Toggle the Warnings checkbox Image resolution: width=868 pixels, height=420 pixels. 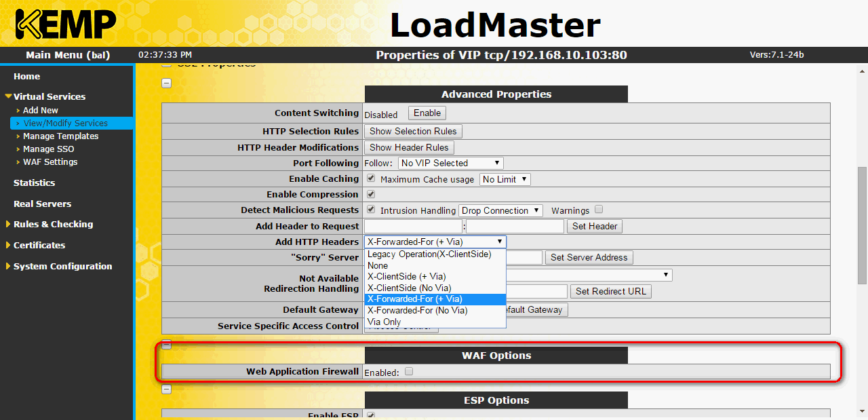pos(599,210)
